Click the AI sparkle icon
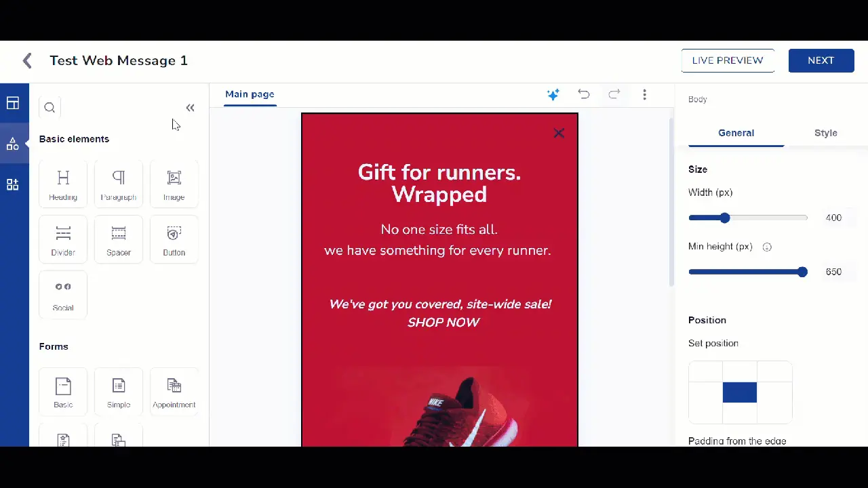 click(553, 95)
